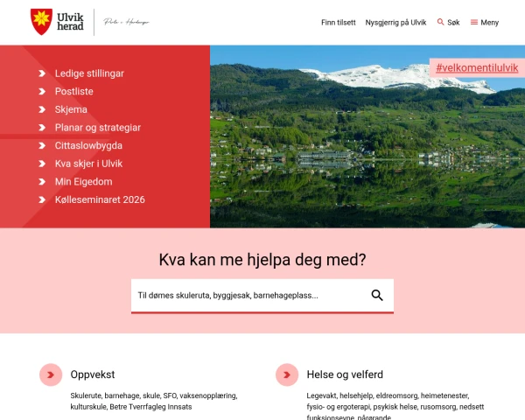Open Finn tilsett in top navigation
The height and width of the screenshot is (420, 525).
338,23
